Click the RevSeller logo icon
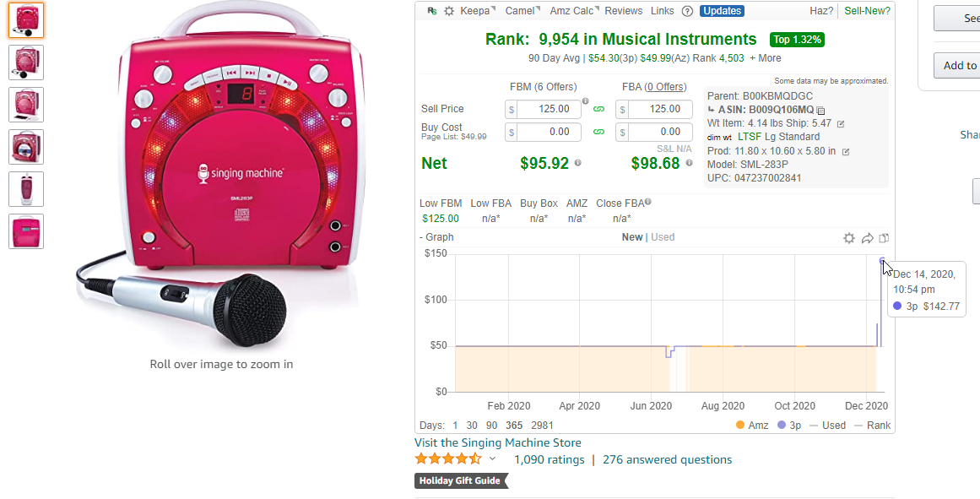 coord(432,11)
